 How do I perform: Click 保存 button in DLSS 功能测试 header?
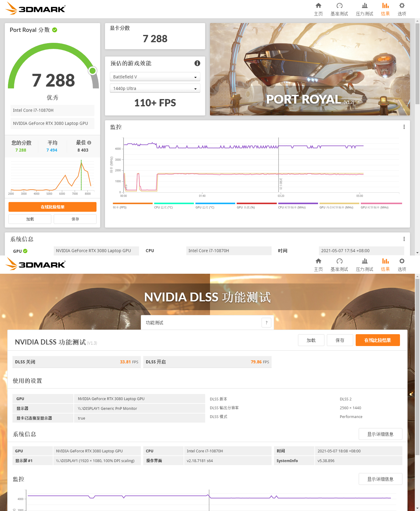[340, 340]
